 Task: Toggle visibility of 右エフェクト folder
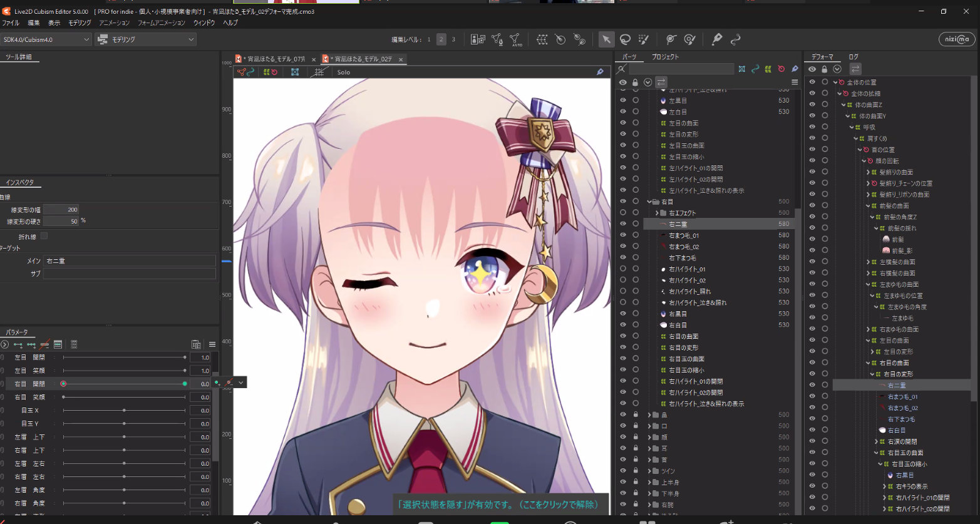point(622,212)
